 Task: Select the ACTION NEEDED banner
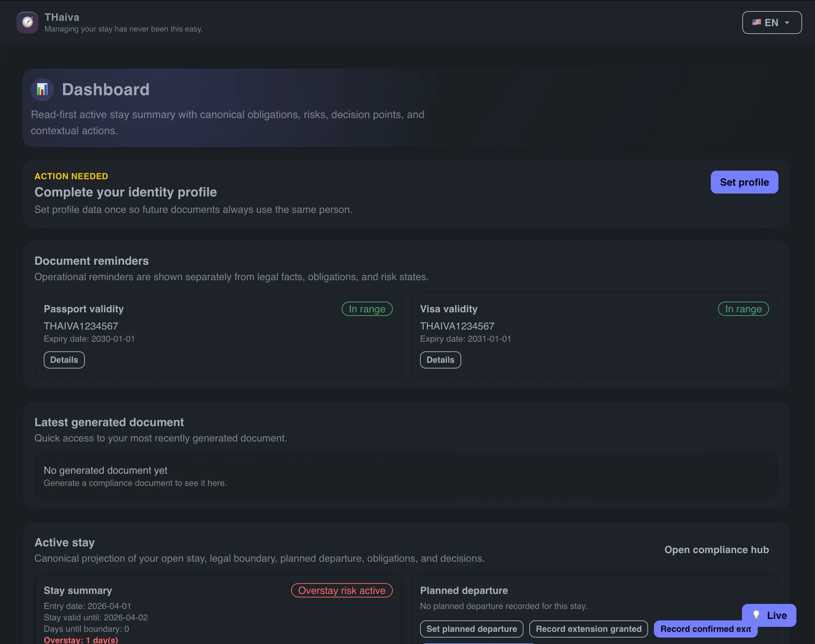71,176
